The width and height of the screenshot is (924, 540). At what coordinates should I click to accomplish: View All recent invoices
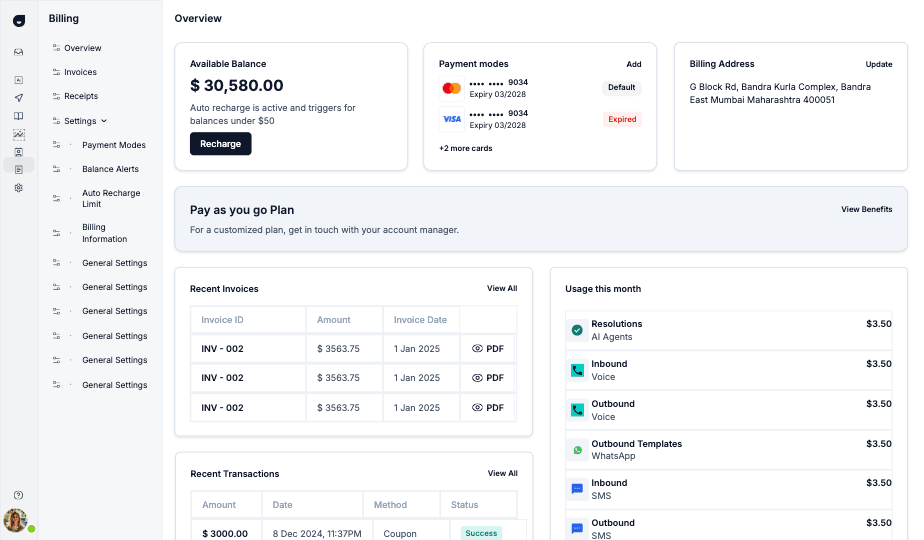(502, 288)
